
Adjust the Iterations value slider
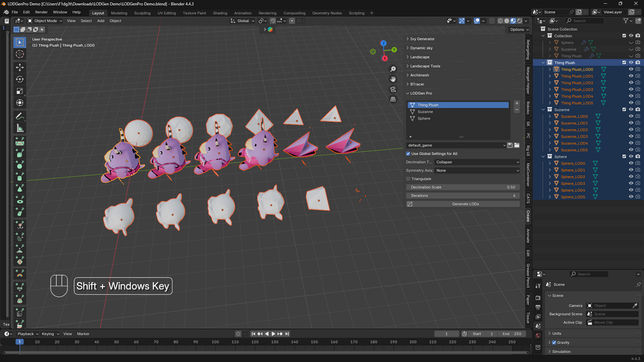click(463, 196)
